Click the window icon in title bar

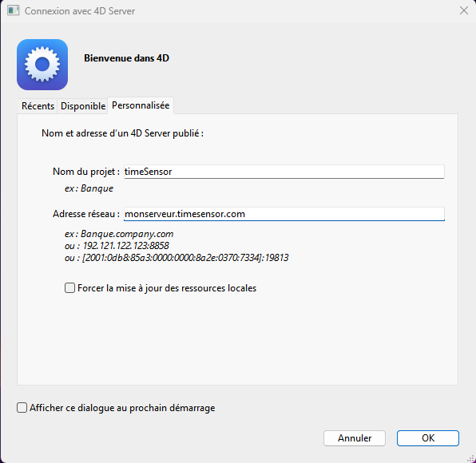coord(13,10)
